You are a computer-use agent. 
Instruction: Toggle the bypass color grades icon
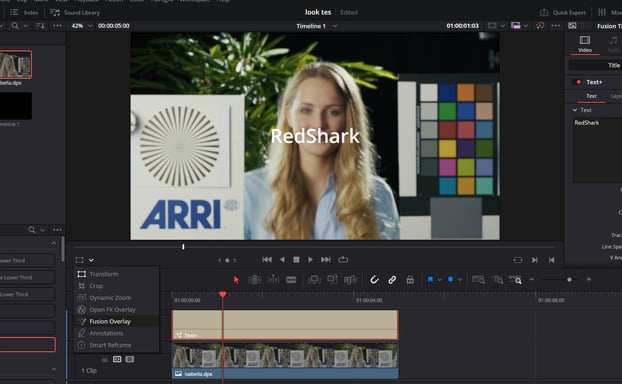[540, 26]
